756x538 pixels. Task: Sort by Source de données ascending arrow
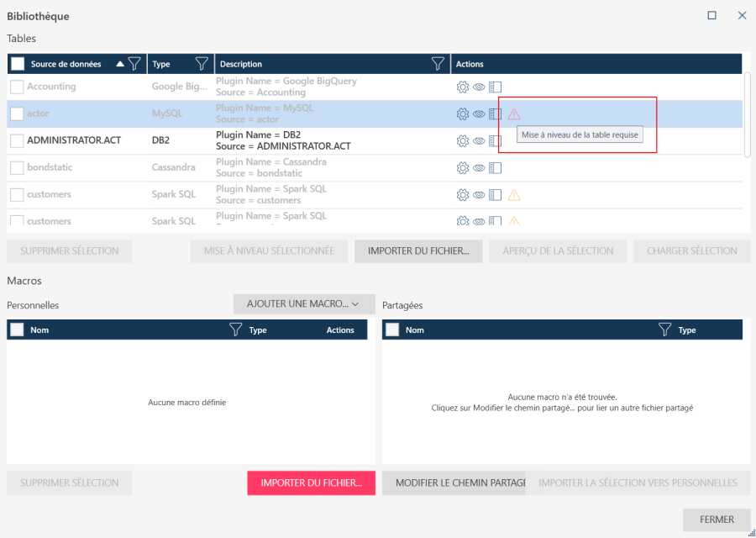pyautogui.click(x=120, y=64)
